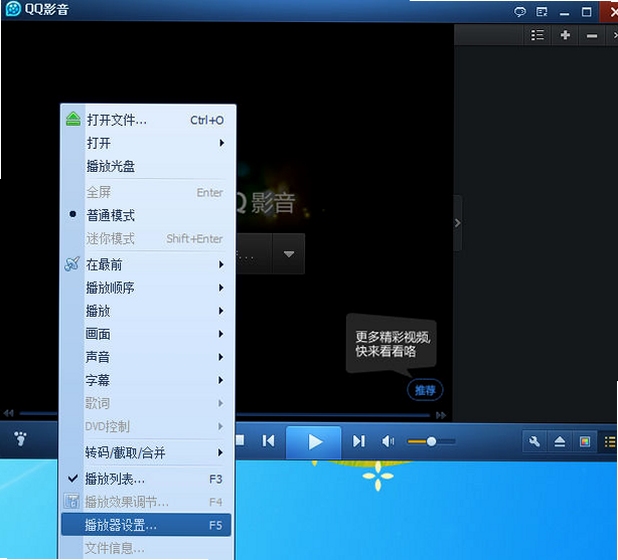Open the dropdown arrow beside open-file button
This screenshot has width=618, height=560.
289,254
